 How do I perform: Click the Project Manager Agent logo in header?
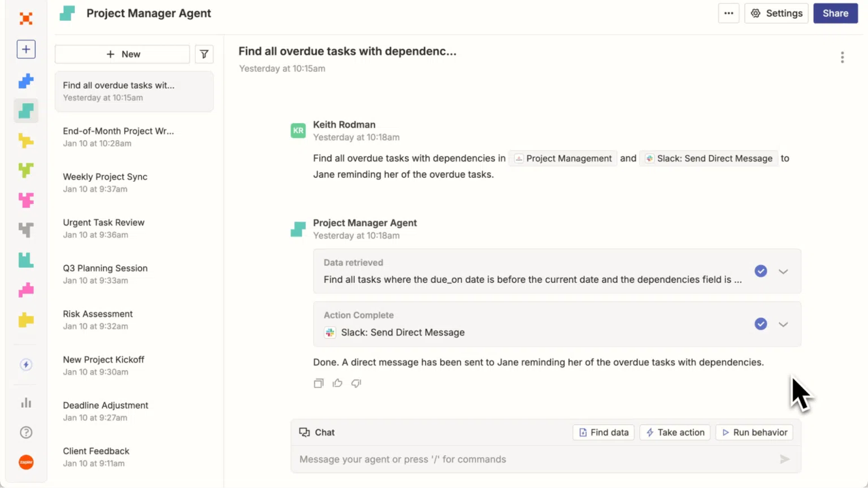point(67,13)
